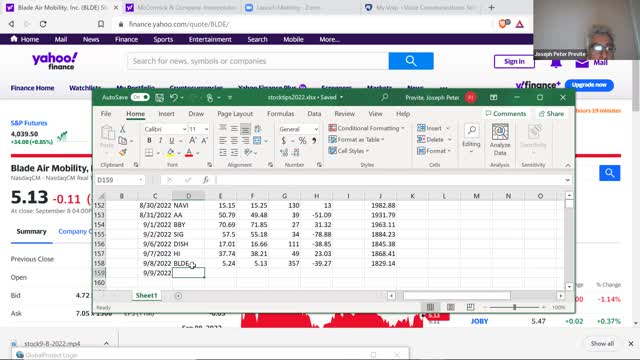Click the Merge & Center icon

(x=257, y=140)
